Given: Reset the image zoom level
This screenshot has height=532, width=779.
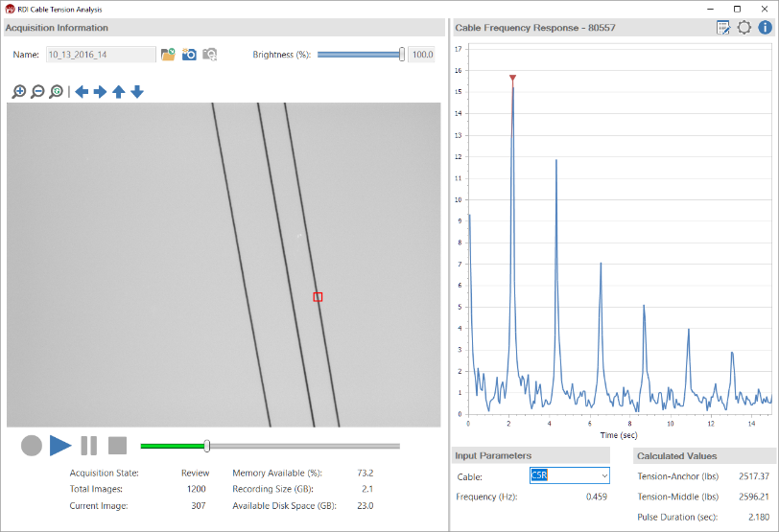Looking at the screenshot, I should tap(57, 91).
